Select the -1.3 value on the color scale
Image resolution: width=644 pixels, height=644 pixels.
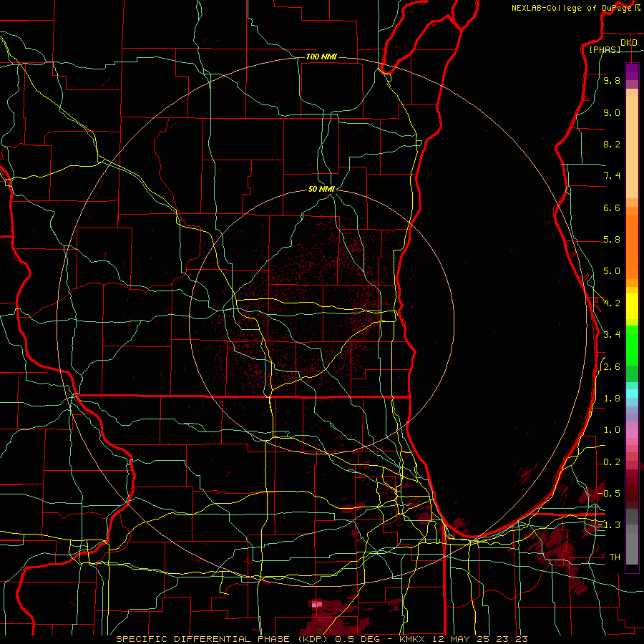click(610, 525)
